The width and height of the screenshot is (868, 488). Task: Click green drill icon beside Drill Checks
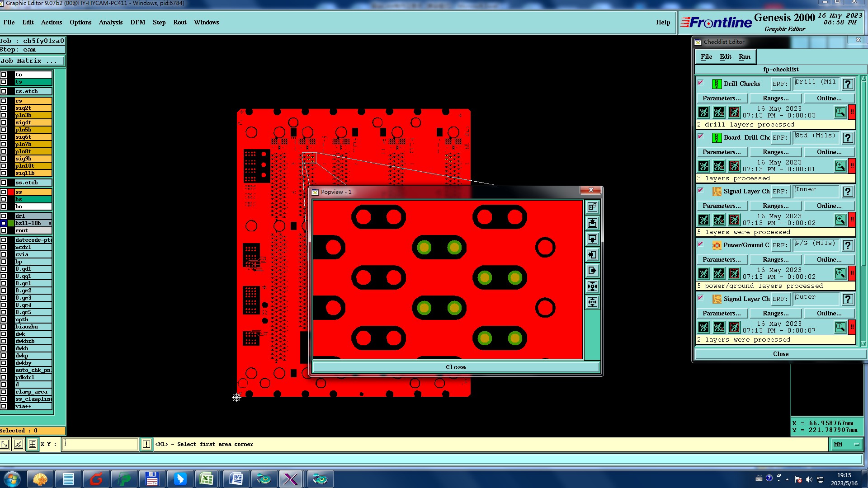[717, 84]
